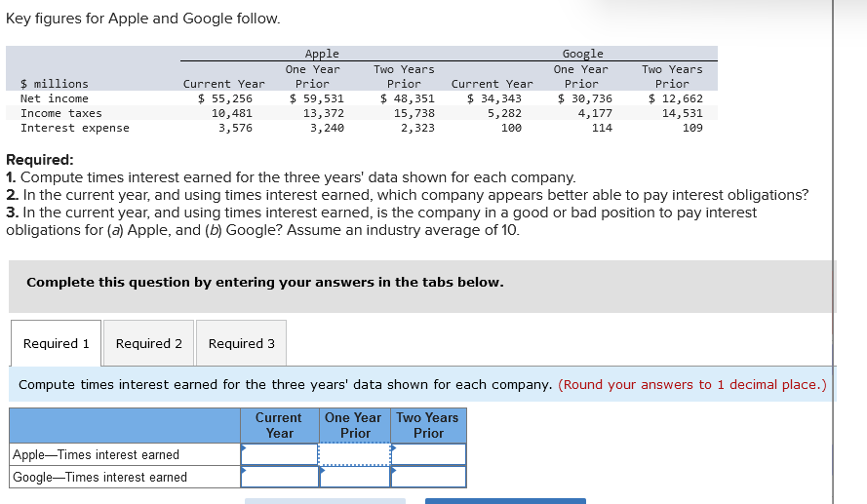Click the Current Year answer column header
Screen dimensions: 867x504
point(279,426)
